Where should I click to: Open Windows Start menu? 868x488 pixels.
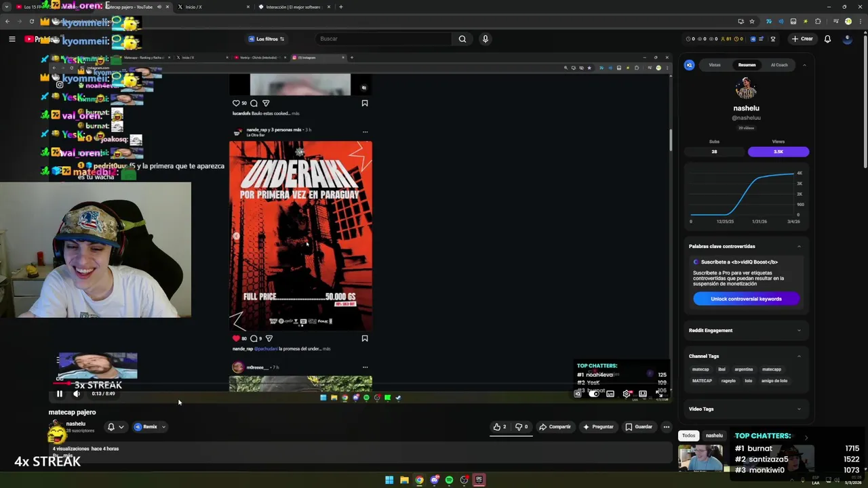tap(389, 480)
